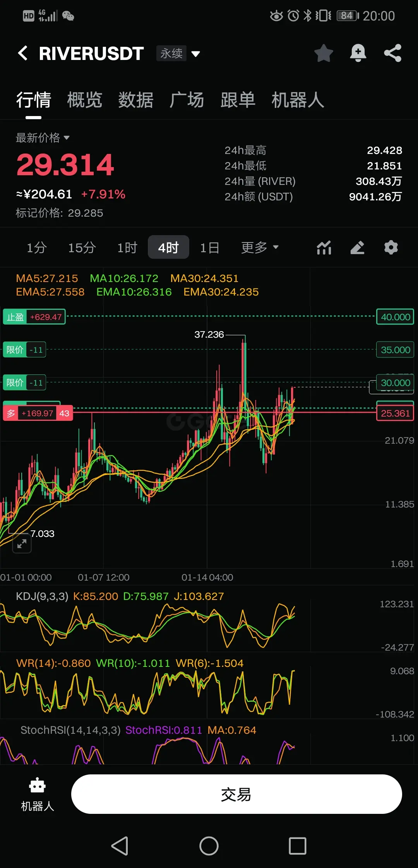Tap the MA10:26.172 indicator label
Viewport: 418px width, 868px height.
124,279
